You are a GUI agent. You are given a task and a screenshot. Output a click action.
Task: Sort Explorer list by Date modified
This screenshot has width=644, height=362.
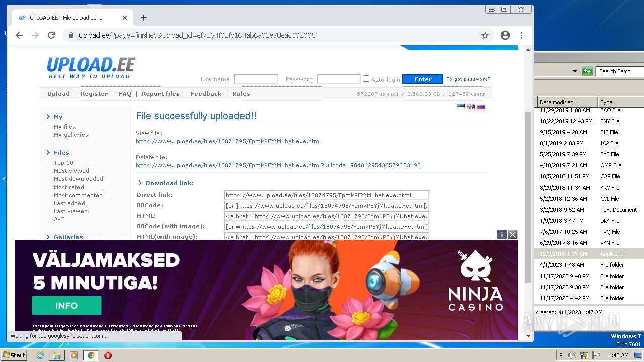point(567,102)
